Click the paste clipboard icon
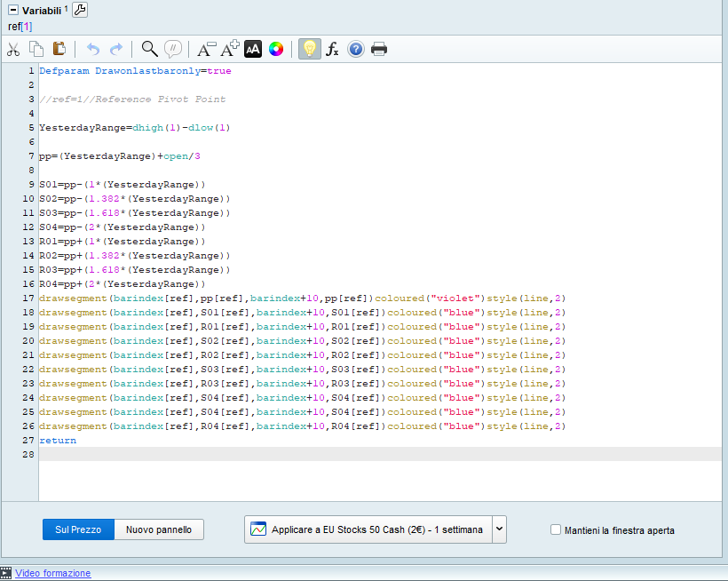The height and width of the screenshot is (581, 728). 59,49
